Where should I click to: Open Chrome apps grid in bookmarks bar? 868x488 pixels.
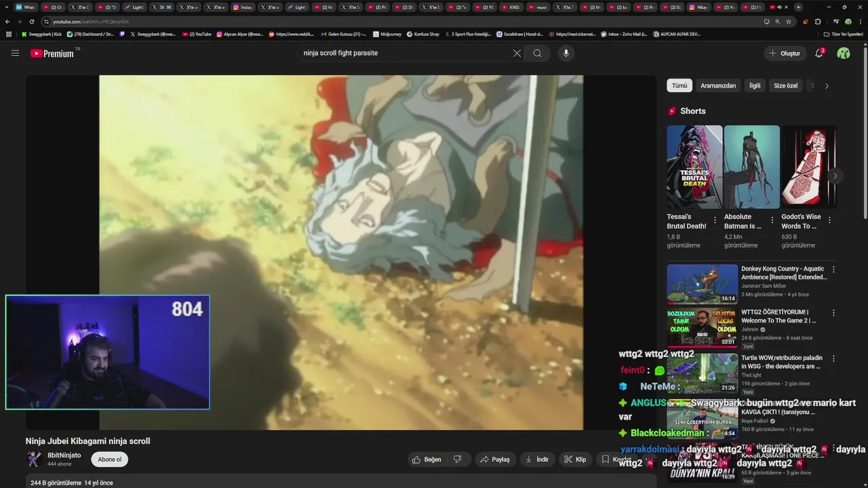pos(9,34)
